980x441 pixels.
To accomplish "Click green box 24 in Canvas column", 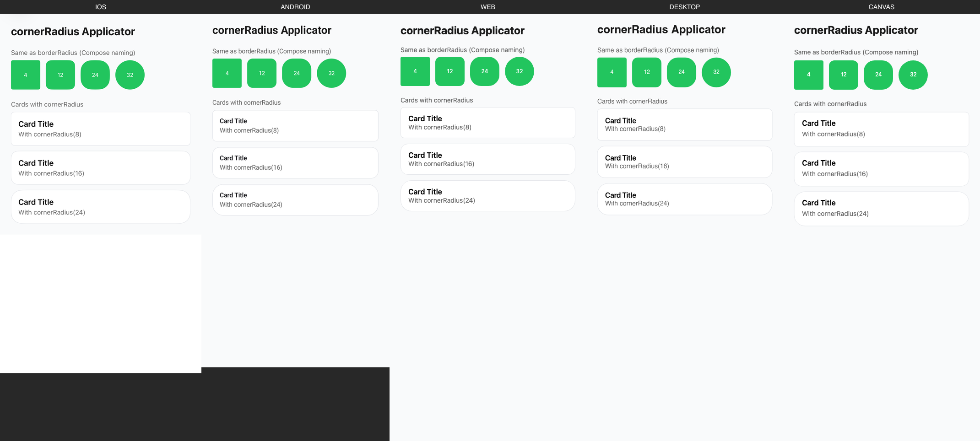I will tap(878, 75).
